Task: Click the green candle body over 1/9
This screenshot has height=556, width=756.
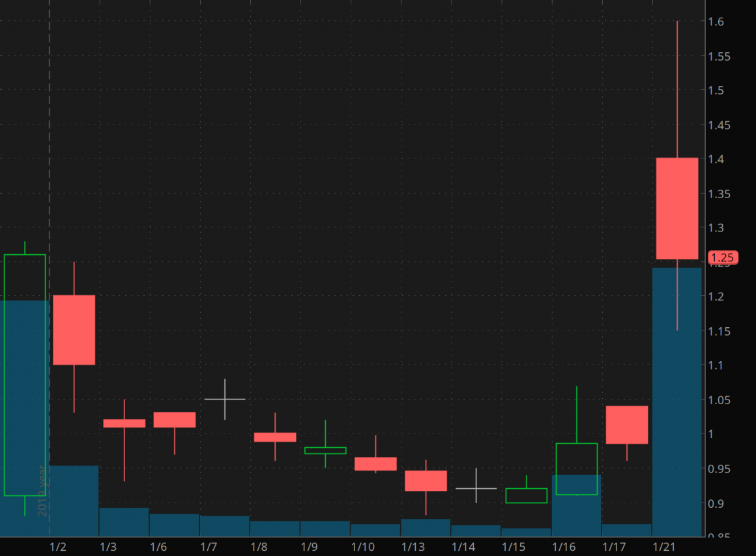Action: [x=325, y=450]
